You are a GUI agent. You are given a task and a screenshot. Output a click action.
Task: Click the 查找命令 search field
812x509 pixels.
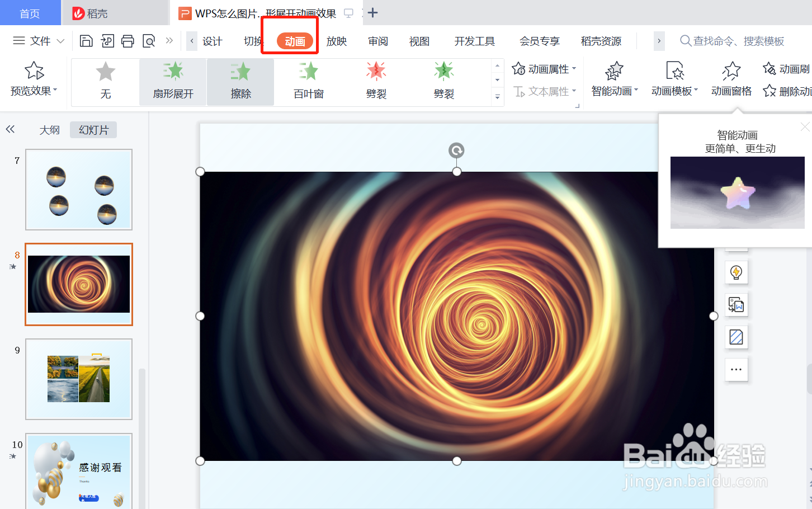(x=733, y=41)
